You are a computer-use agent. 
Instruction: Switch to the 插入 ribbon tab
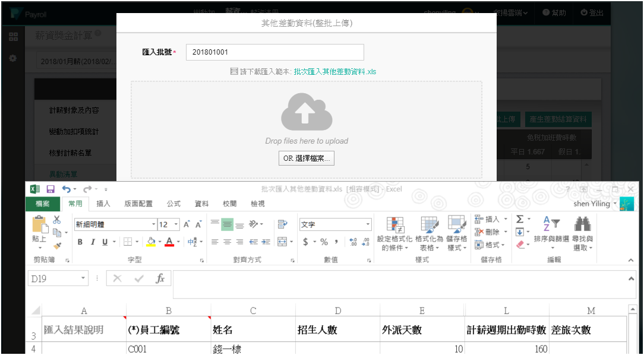point(103,204)
